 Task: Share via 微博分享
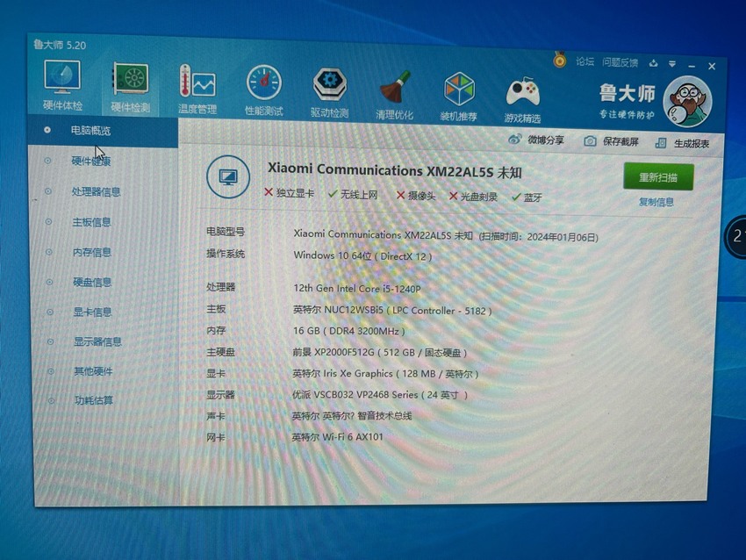tap(536, 140)
